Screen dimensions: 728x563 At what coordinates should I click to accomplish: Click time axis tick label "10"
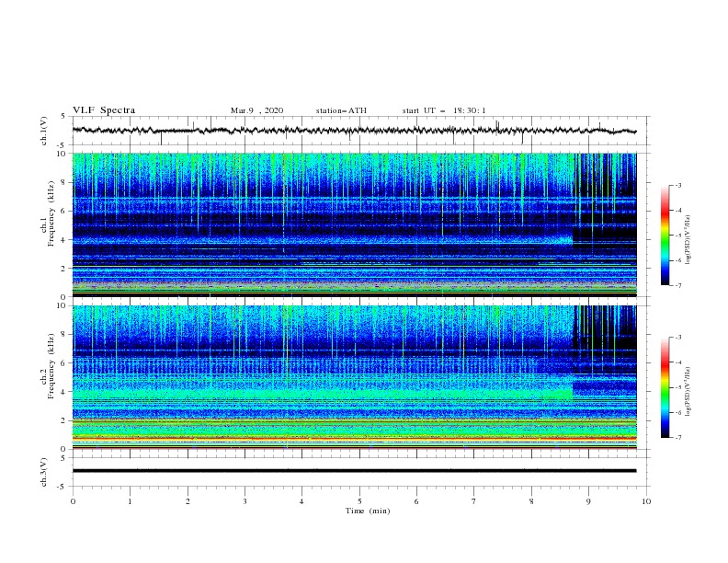pos(646,501)
